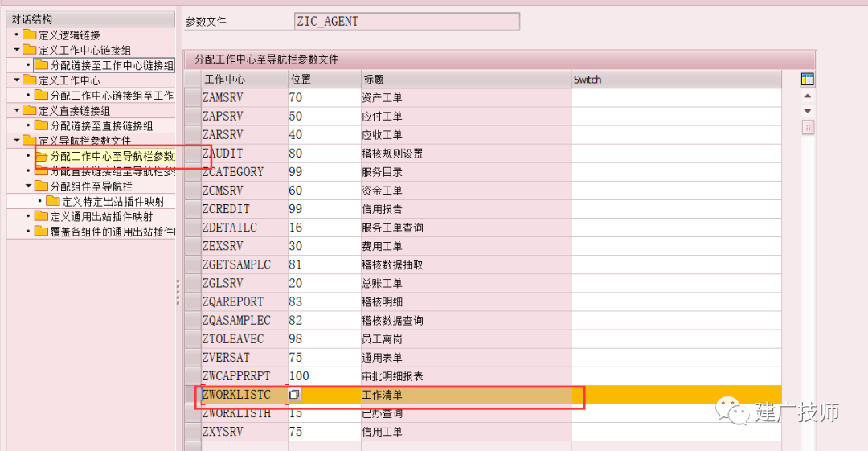
Task: Click the ZWCAPPRRPT work center cell
Action: point(244,376)
